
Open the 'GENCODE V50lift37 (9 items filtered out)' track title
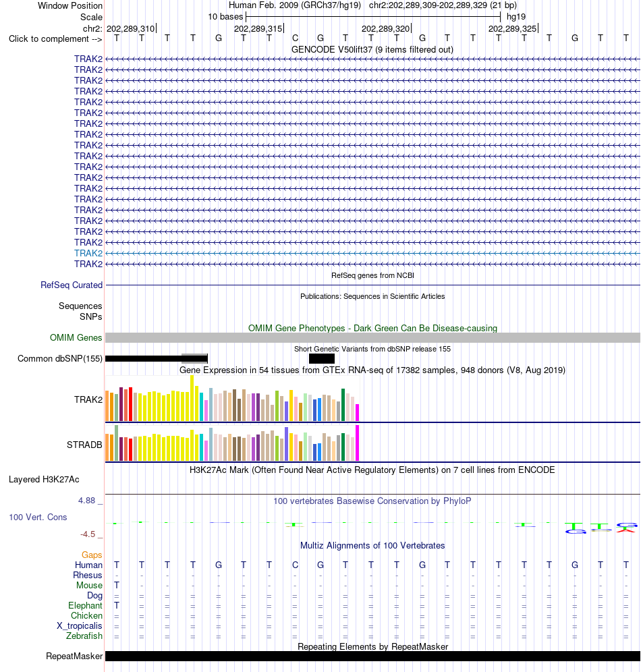(372, 50)
